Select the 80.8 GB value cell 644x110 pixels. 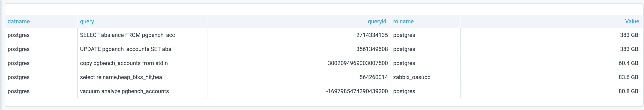pos(628,91)
